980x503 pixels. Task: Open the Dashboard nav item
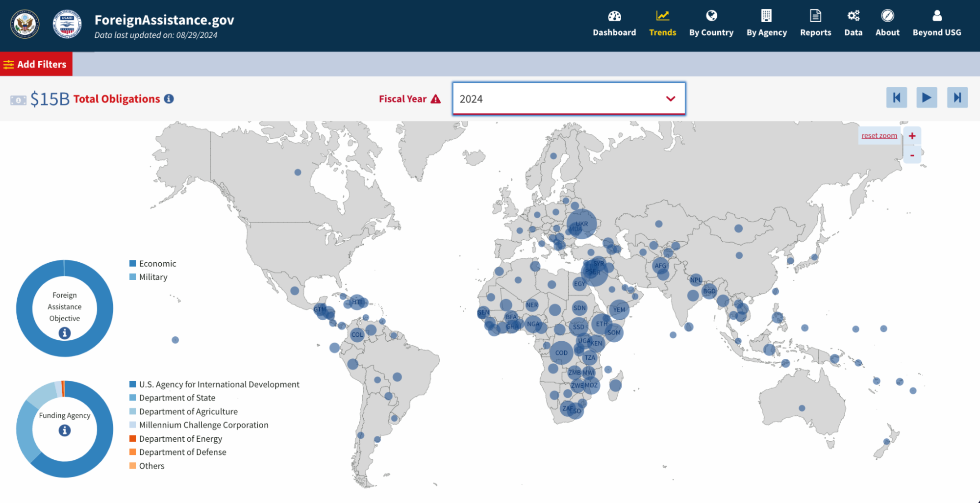point(614,24)
